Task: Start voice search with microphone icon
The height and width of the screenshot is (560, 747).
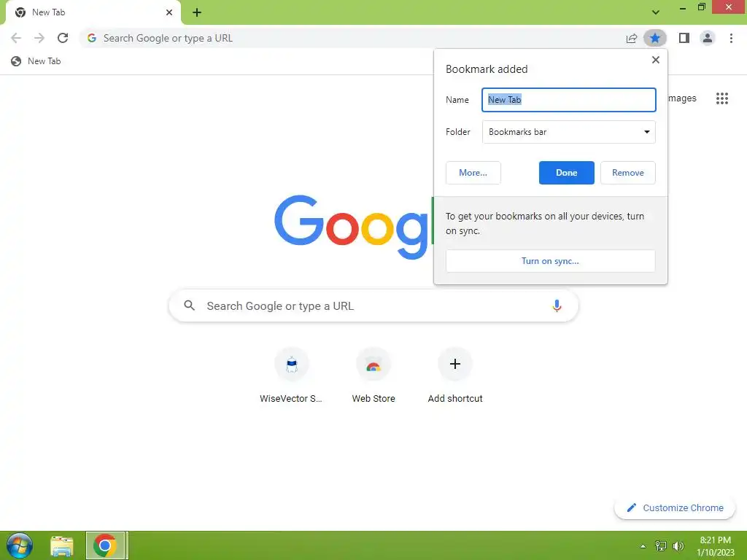Action: [x=557, y=306]
